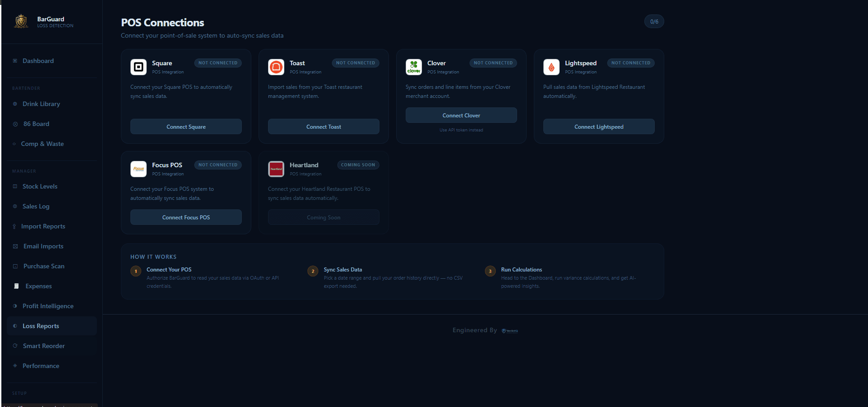The width and height of the screenshot is (868, 407).
Task: Click the BarGuard brand name text
Action: [51, 19]
